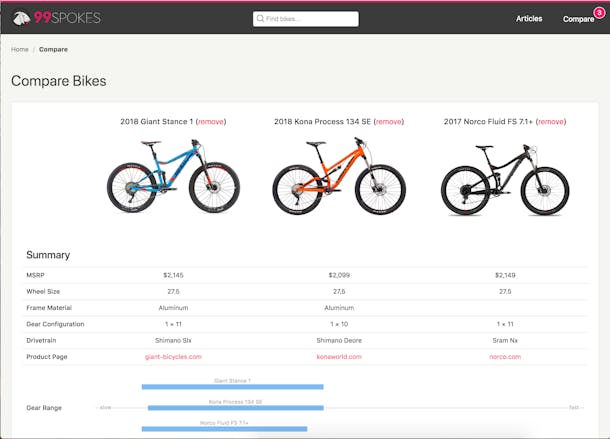Click the Wheel Size row label
610x439 pixels.
[x=43, y=291]
